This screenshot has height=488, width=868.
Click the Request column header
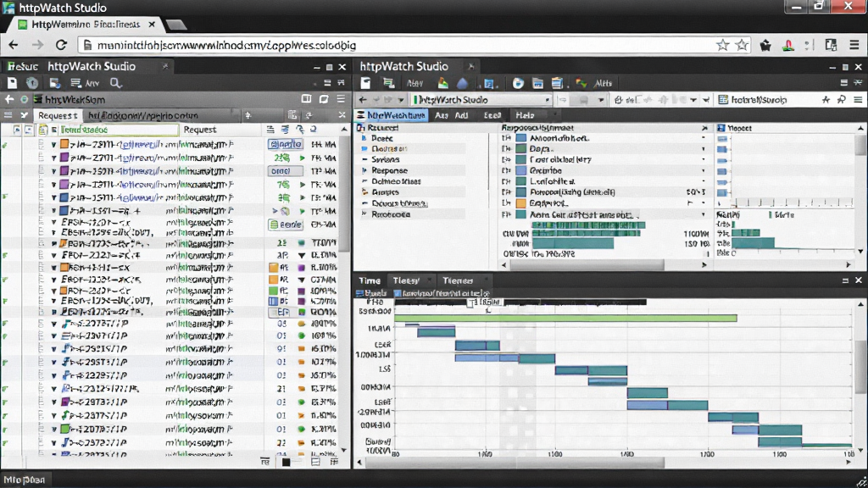[200, 130]
